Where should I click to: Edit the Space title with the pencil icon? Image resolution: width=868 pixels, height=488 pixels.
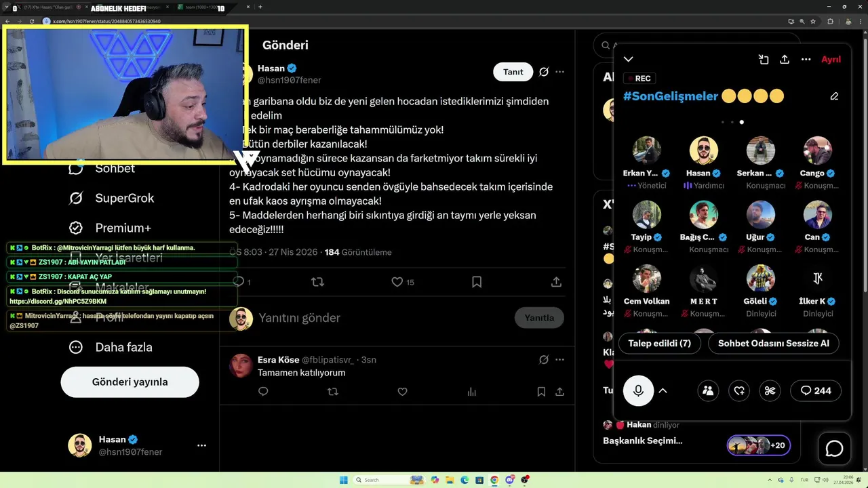(x=834, y=96)
